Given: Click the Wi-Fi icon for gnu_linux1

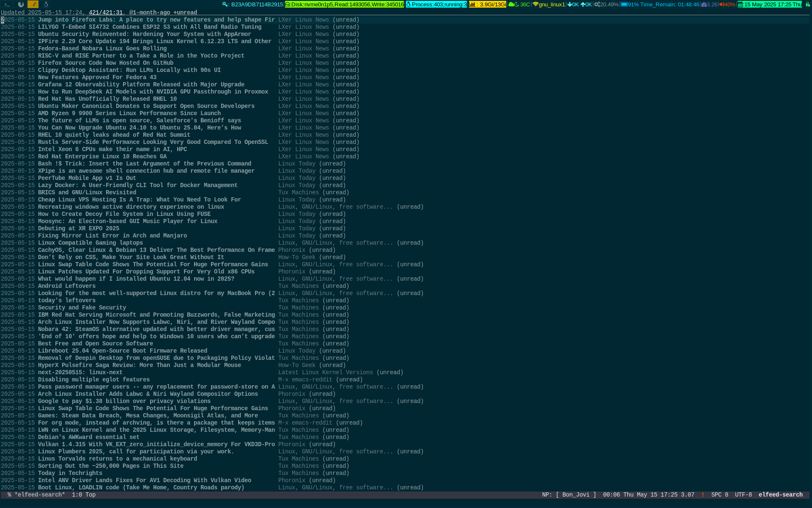Looking at the screenshot, I should [x=535, y=5].
